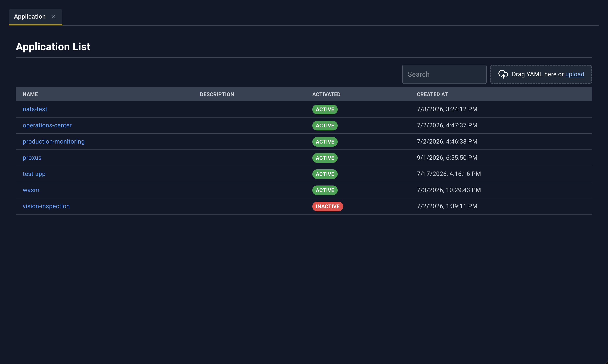This screenshot has height=364, width=608.
Task: Click the date 9/1/2026, 6:55:50 PM
Action: tap(447, 158)
